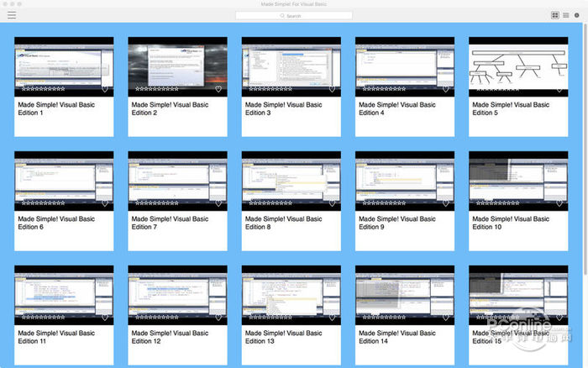Screen dimensions: 588x368
Task: Select the title 'Made Simple! Visual Basic Edition 7'
Action: [170, 223]
